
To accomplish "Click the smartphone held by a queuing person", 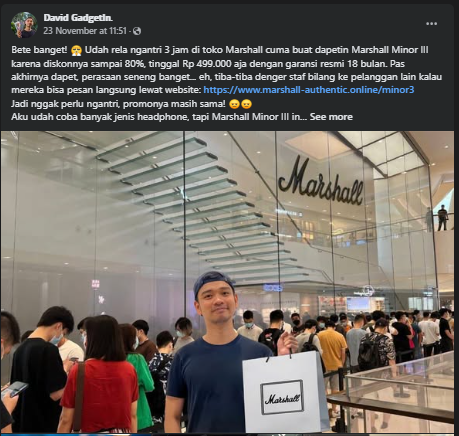I will 14,389.
